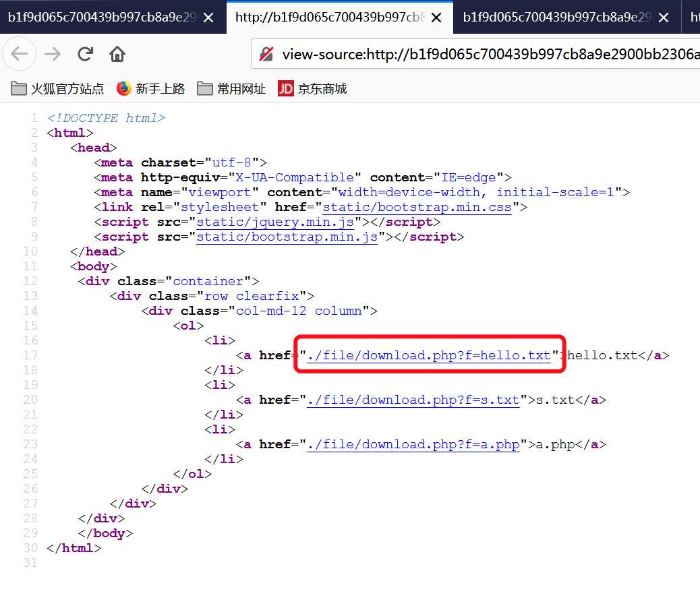Click the insecure connection padlock icon
This screenshot has width=700, height=608.
[x=266, y=54]
